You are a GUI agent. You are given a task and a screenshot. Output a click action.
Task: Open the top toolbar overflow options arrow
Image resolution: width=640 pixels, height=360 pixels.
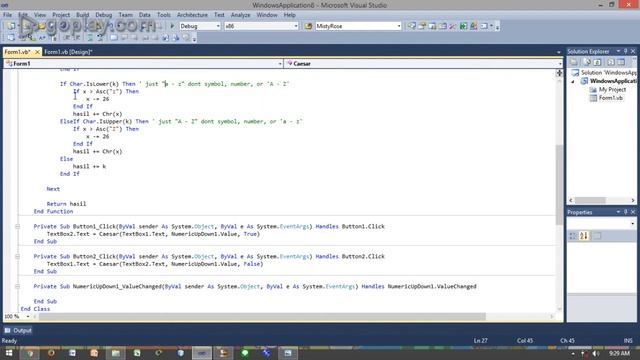pos(497,27)
